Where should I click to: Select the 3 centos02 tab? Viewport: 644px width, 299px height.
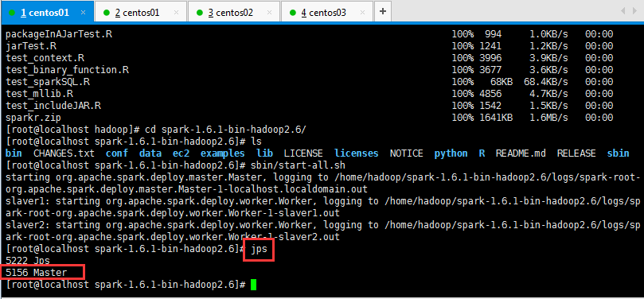coord(234,12)
